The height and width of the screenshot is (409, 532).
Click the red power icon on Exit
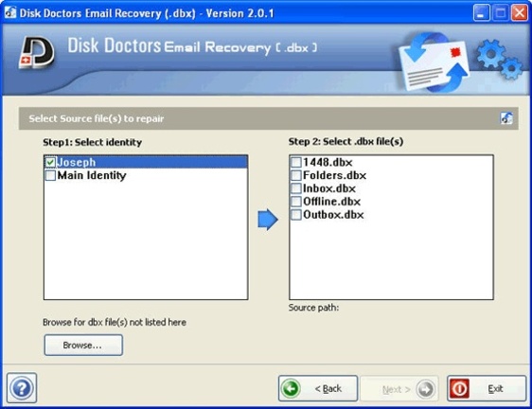coord(459,388)
